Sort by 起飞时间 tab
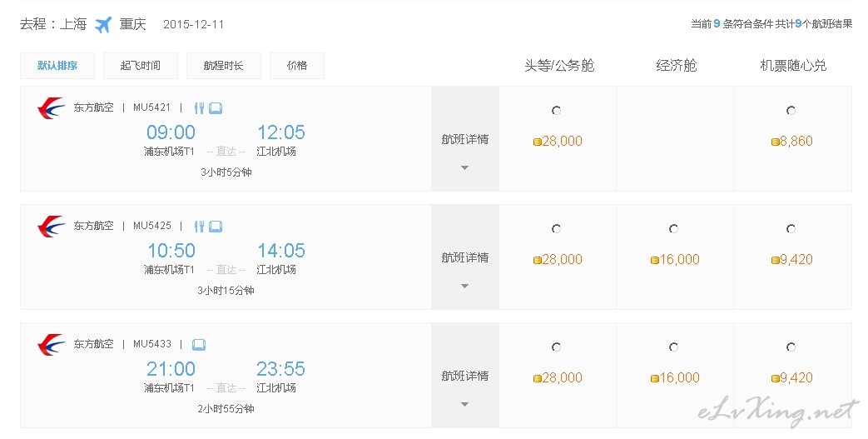The width and height of the screenshot is (868, 439). point(141,66)
